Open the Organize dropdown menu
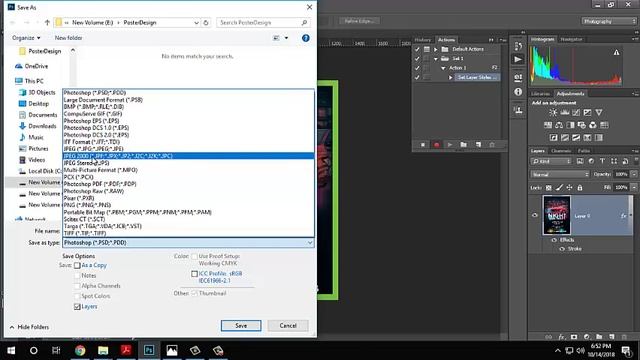The width and height of the screenshot is (640, 360). coord(26,38)
